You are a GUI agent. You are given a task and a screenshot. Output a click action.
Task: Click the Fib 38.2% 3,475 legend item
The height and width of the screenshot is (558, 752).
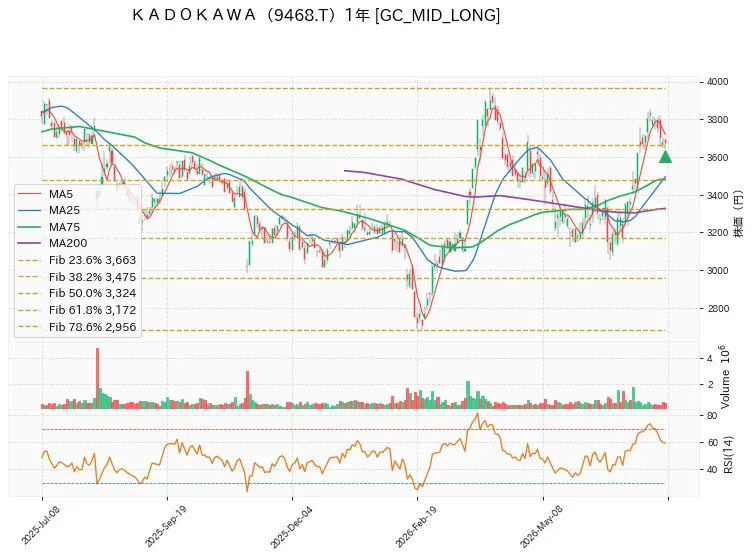pos(77,277)
